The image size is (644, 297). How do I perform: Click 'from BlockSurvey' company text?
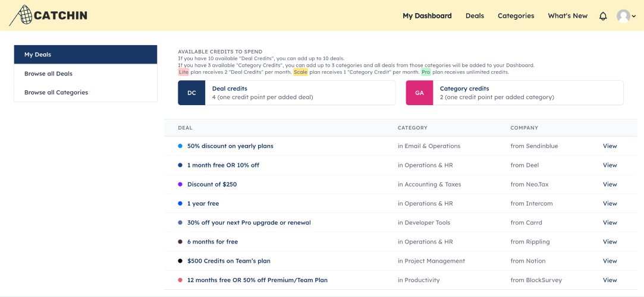[x=536, y=280]
